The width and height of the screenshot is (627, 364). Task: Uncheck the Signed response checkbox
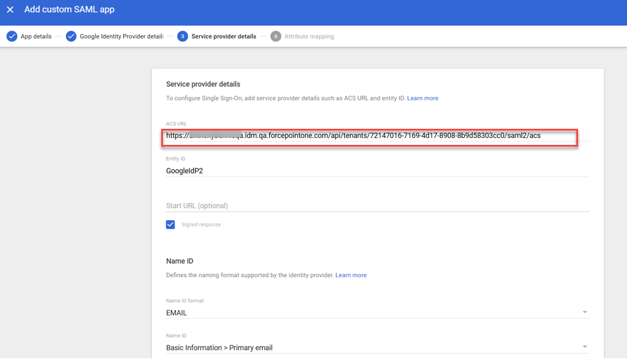point(170,224)
